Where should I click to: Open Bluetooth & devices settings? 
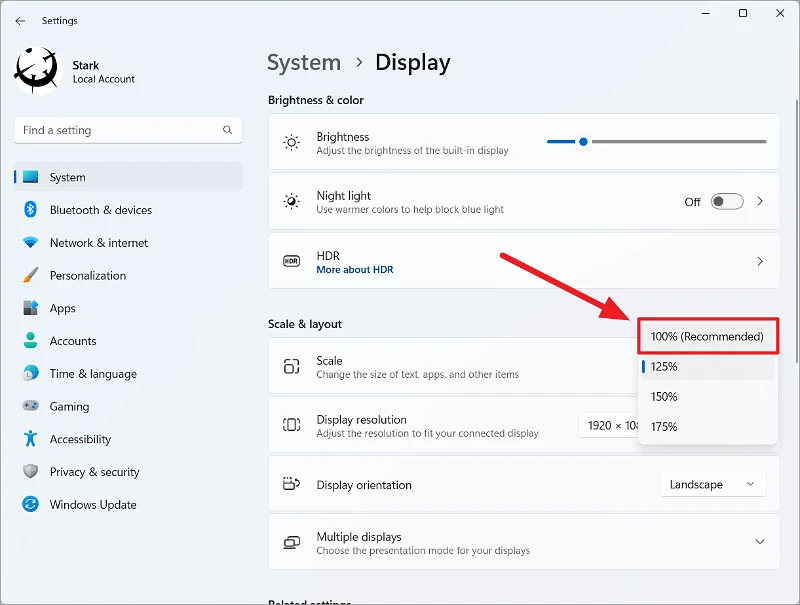tap(128, 210)
